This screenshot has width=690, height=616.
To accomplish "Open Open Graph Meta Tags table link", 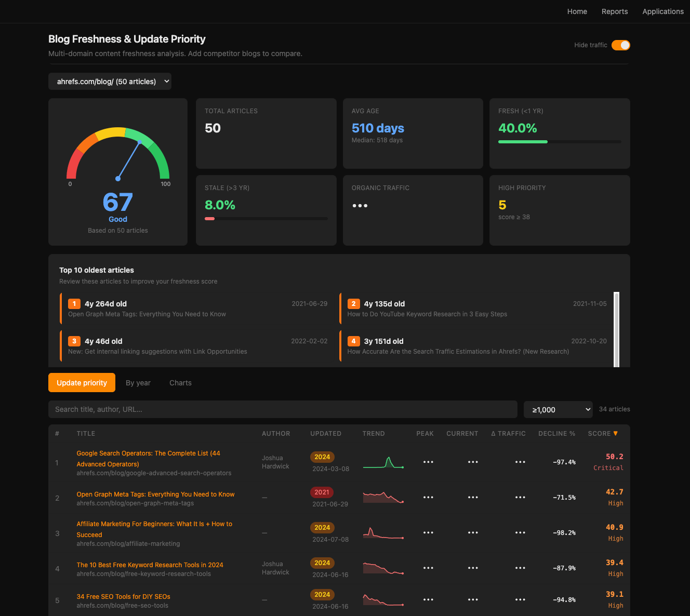I will tap(155, 494).
